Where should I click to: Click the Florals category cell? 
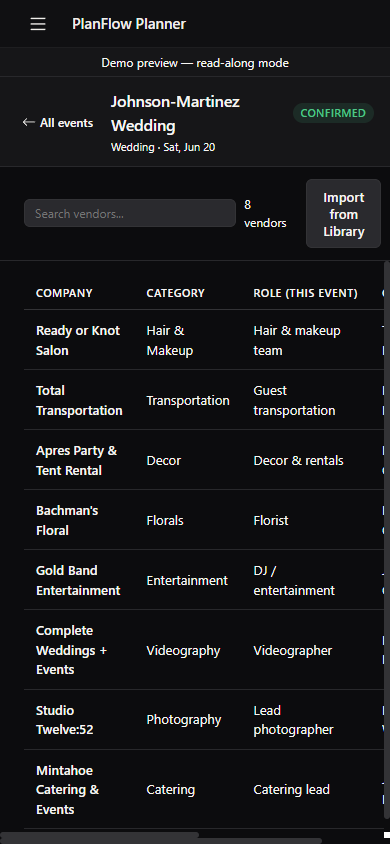165,521
